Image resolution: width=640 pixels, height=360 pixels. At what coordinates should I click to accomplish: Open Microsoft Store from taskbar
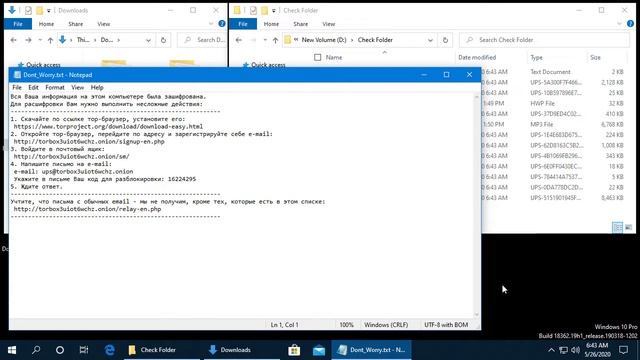pos(294,350)
